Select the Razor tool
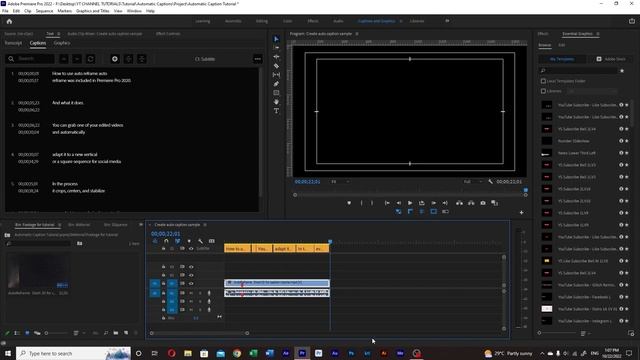 click(276, 66)
